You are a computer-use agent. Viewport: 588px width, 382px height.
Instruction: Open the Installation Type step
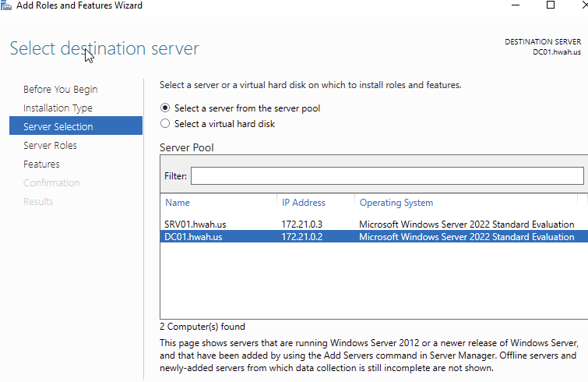(58, 108)
